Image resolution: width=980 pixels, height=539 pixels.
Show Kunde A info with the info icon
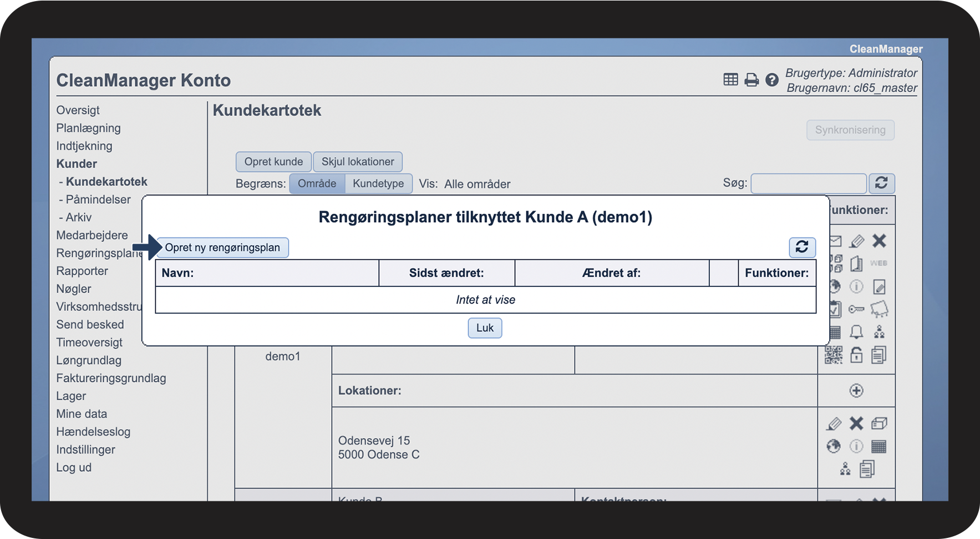(x=857, y=286)
